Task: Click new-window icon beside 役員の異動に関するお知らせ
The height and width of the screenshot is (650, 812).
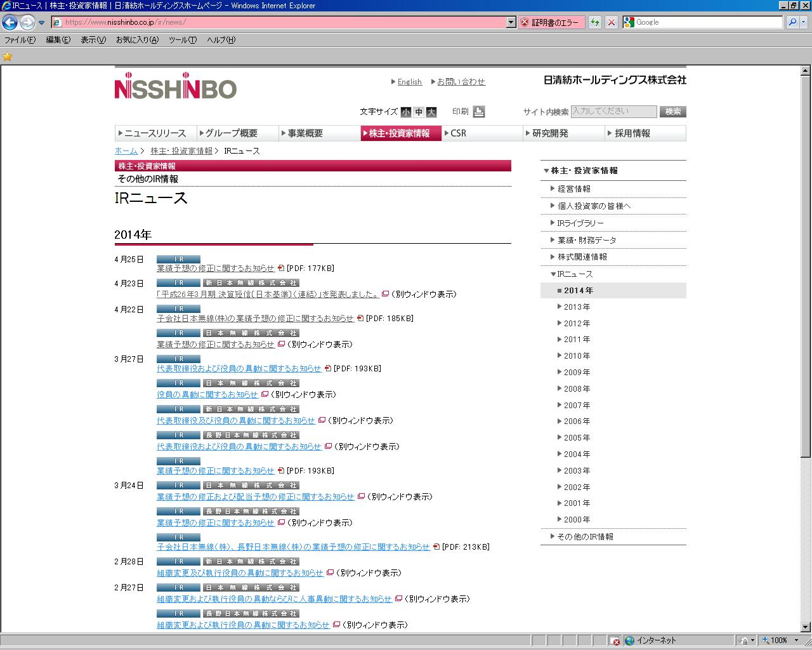Action: click(x=265, y=395)
